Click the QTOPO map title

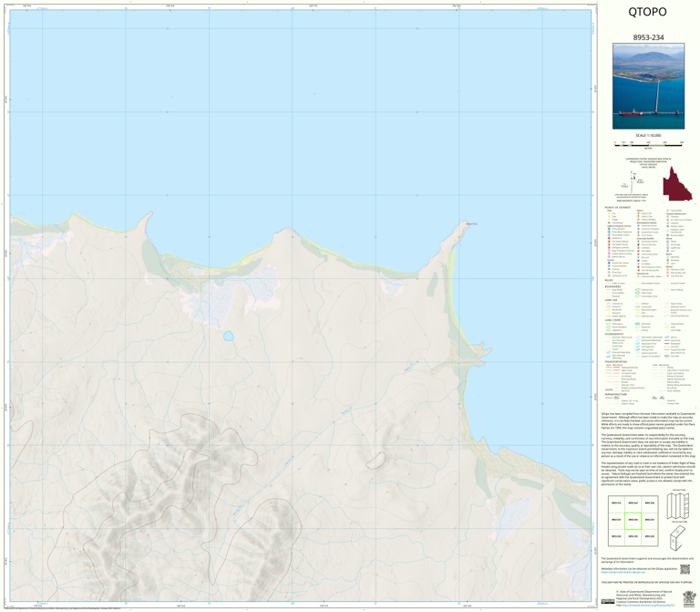click(647, 12)
